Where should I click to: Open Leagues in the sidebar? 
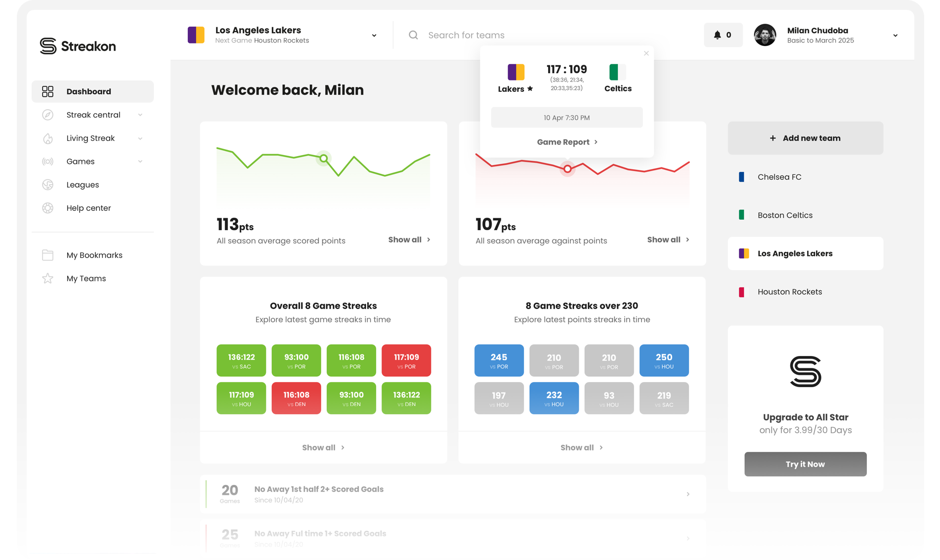coord(93,185)
